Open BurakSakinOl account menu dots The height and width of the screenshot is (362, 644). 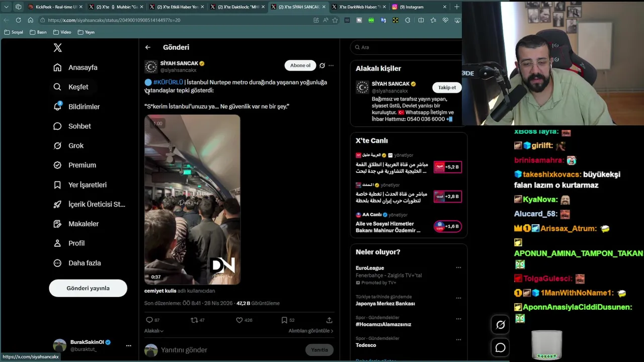point(128,345)
